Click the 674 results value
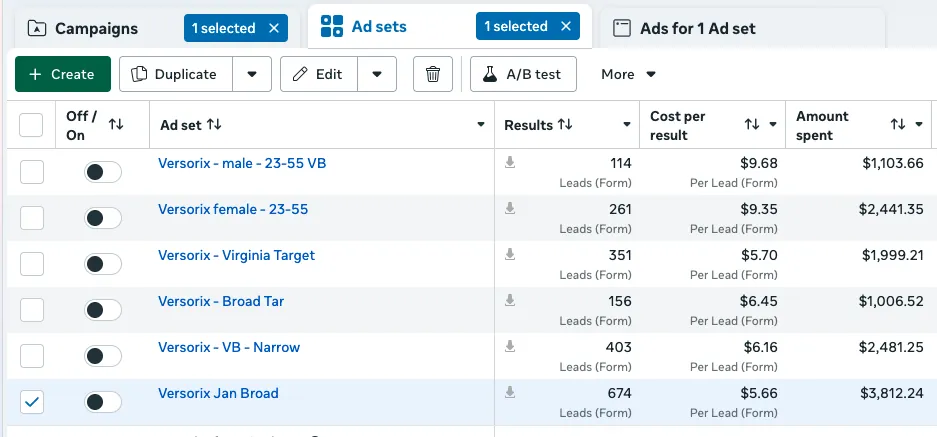This screenshot has height=437, width=937. tap(619, 393)
